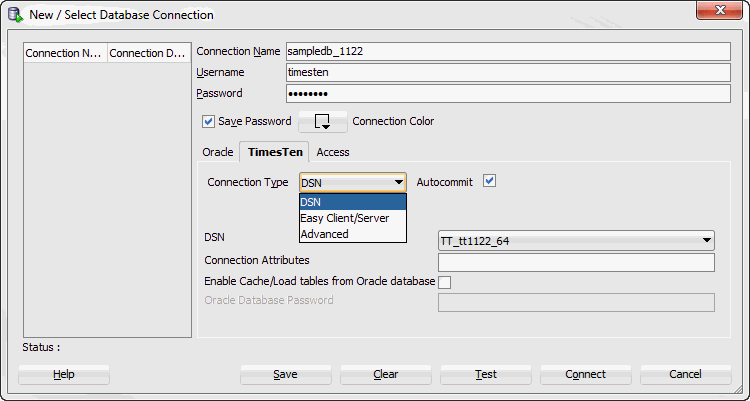
Task: Click into the Password field
Action: pyautogui.click(x=508, y=93)
